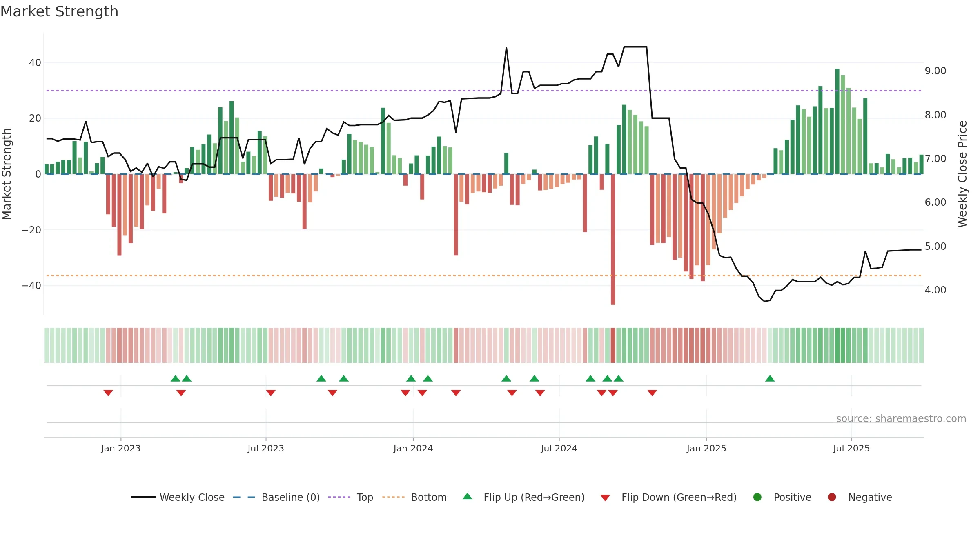
Task: Toggle the Bottom threshold legend entry
Action: tap(414, 497)
